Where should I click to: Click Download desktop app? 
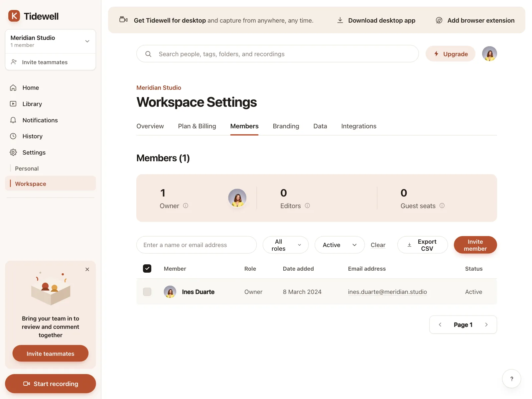(x=376, y=20)
